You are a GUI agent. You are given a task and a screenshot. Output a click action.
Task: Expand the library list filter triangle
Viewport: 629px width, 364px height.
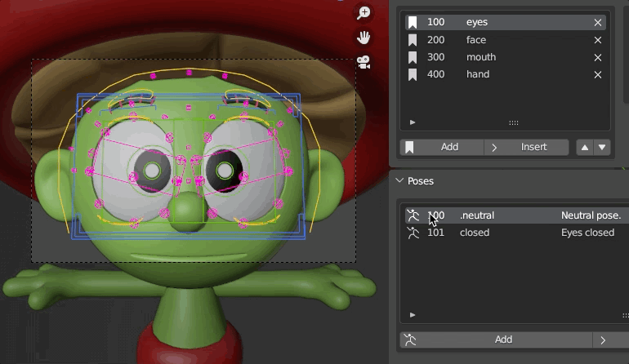413,122
